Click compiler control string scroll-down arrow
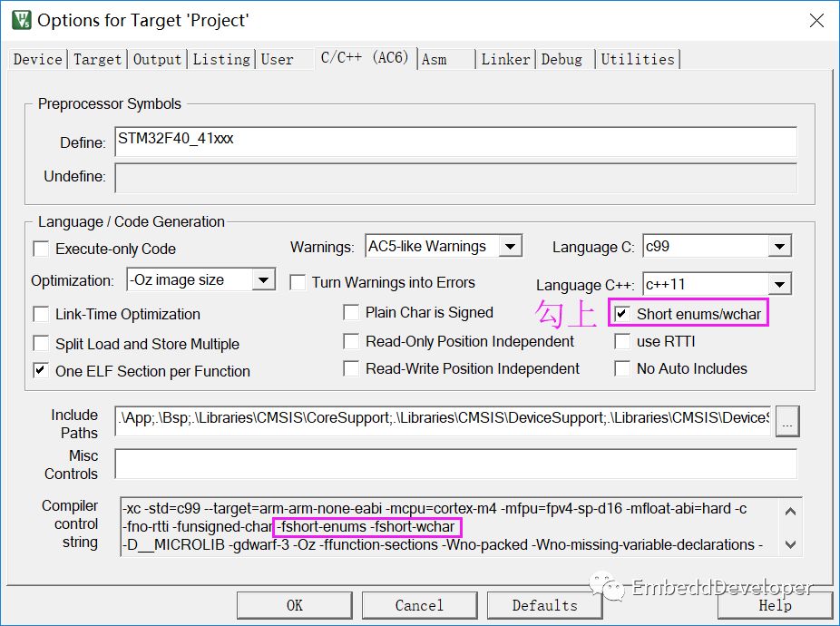The image size is (840, 626). (x=790, y=544)
